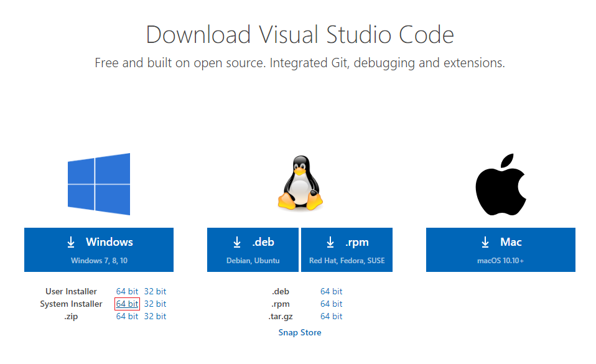The image size is (596, 364).
Task: Click the Windows download button
Action: (99, 250)
